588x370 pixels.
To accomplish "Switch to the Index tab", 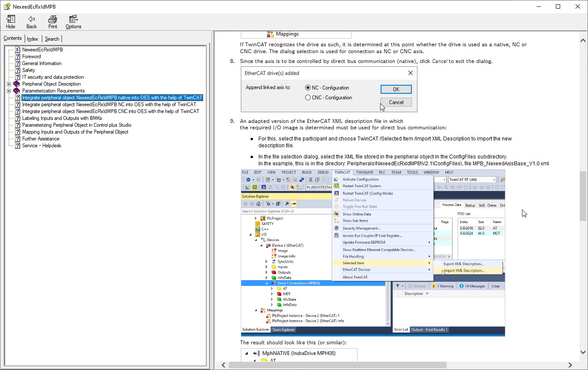I will coord(33,39).
